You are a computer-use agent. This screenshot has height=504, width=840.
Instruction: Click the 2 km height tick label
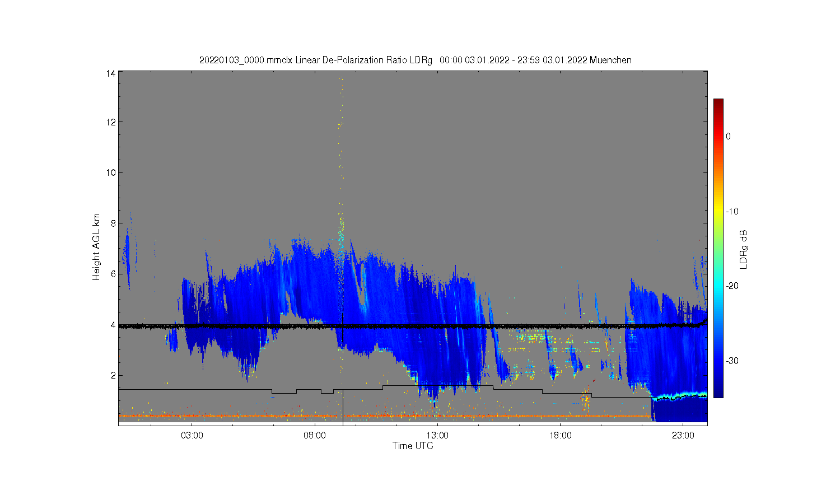click(114, 375)
